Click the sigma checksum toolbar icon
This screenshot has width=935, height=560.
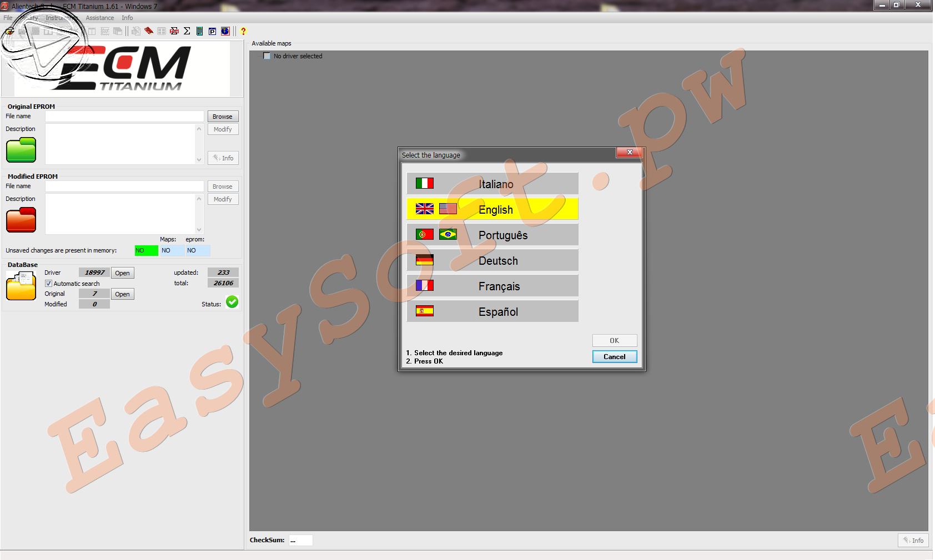187,31
